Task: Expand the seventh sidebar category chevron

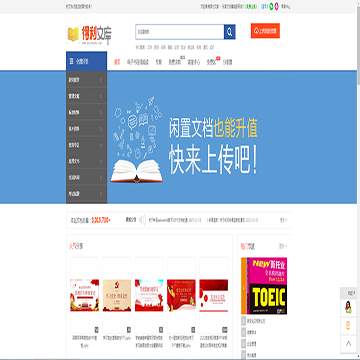Action: [x=101, y=177]
